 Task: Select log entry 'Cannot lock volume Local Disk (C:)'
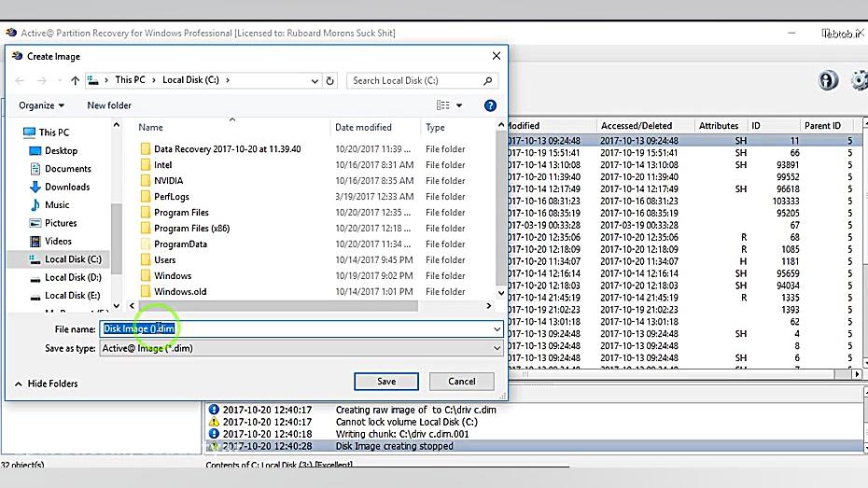click(x=534, y=422)
